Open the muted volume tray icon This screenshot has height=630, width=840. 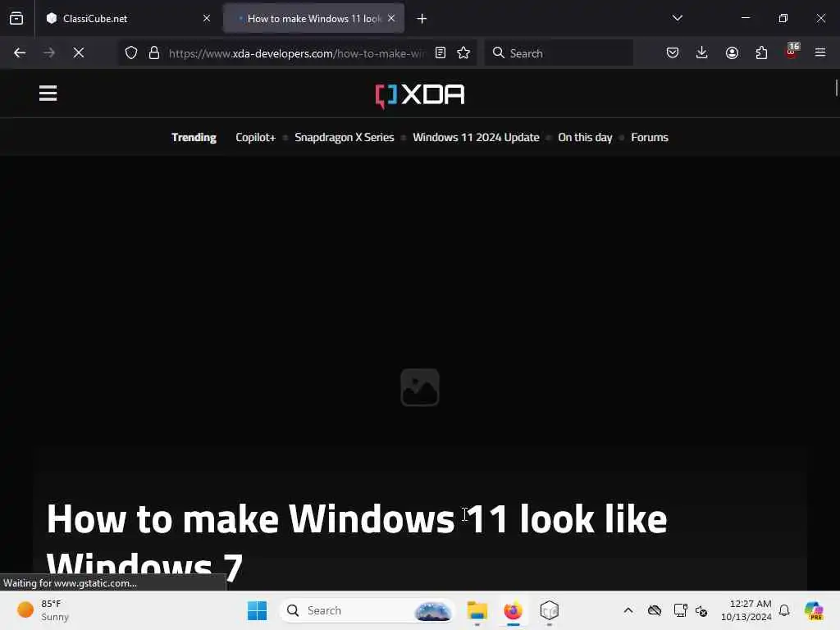(x=701, y=610)
